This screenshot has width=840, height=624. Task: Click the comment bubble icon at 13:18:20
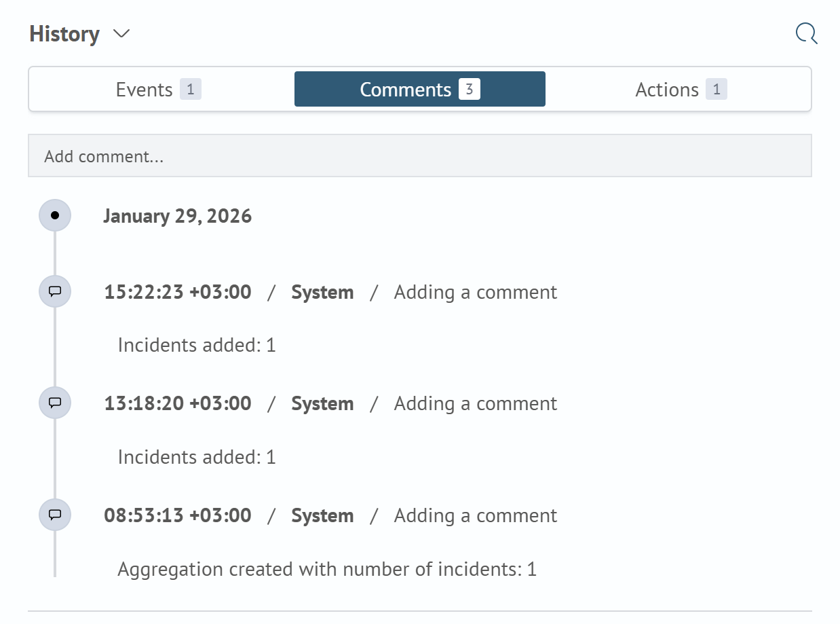pyautogui.click(x=54, y=403)
